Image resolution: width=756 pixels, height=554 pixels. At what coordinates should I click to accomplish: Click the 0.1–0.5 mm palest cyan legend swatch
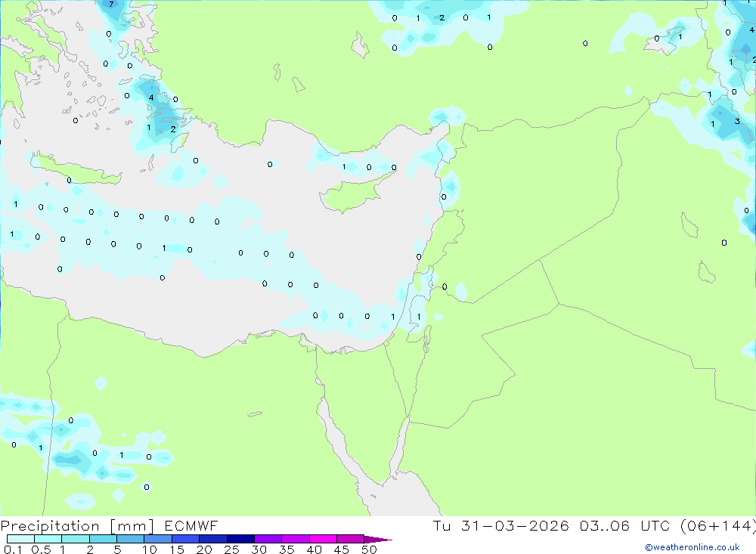click(x=20, y=539)
